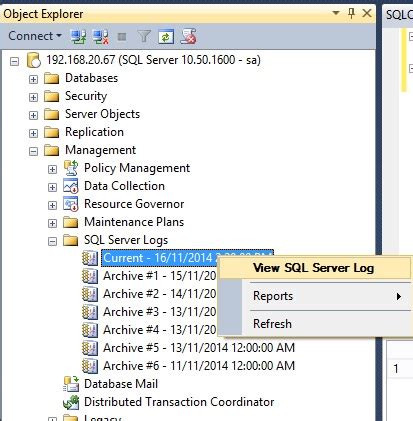Open the Reports submenu in context menu
The width and height of the screenshot is (413, 421).
coord(315,296)
